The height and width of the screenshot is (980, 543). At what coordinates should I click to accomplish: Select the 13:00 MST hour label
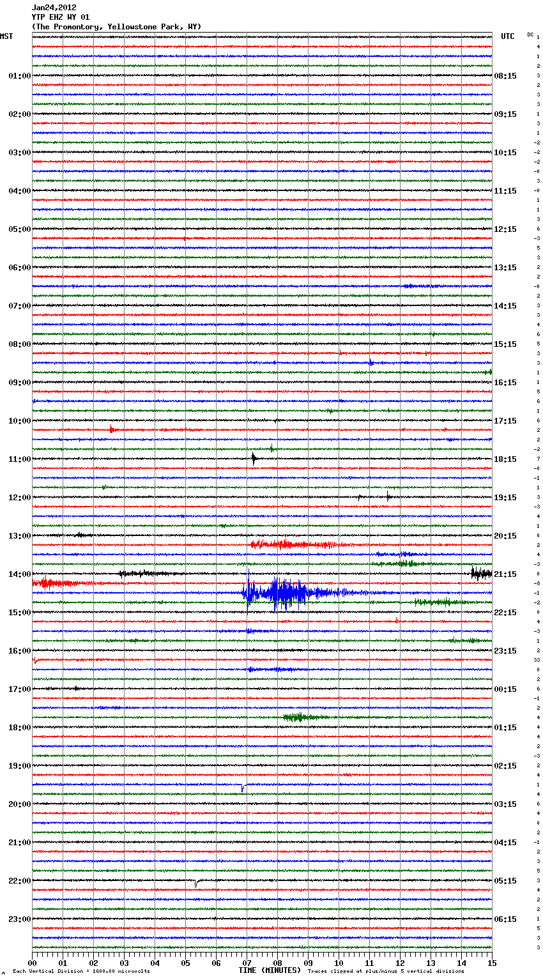tap(20, 536)
